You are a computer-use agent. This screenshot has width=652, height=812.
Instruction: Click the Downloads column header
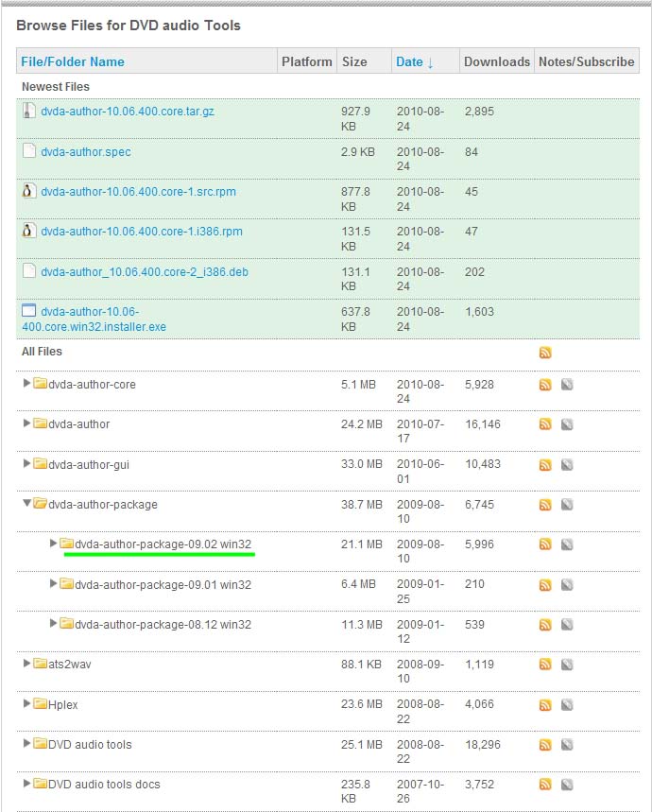click(497, 61)
